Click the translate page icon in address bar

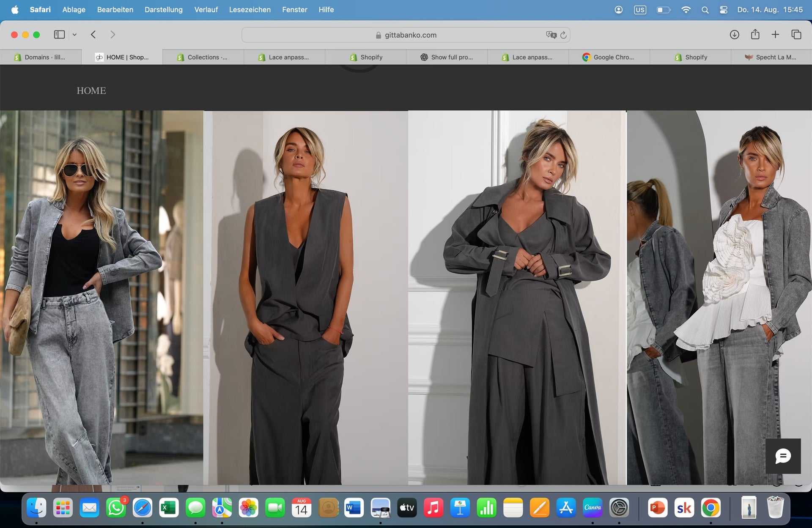[x=551, y=35]
